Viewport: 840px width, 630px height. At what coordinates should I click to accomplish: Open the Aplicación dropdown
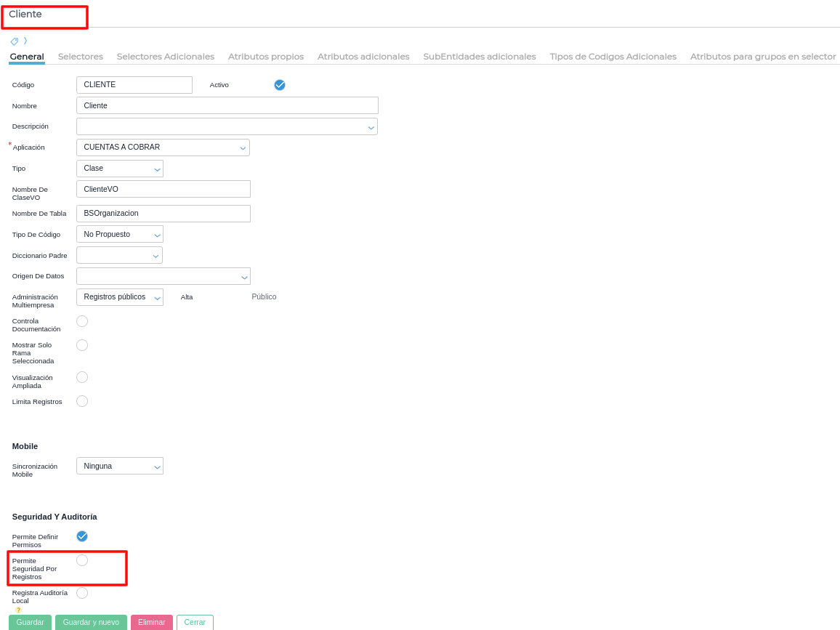[163, 148]
